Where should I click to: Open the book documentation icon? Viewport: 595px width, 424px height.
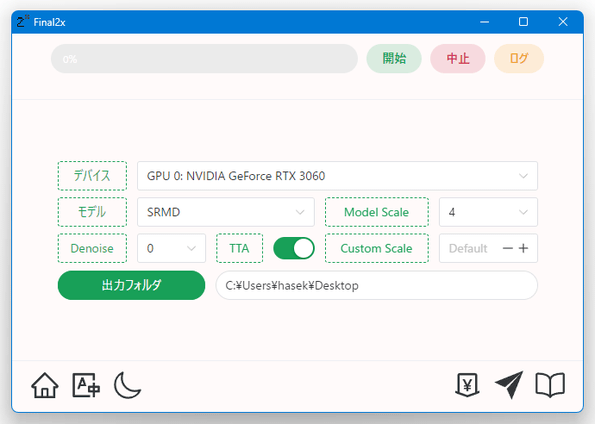tap(550, 385)
